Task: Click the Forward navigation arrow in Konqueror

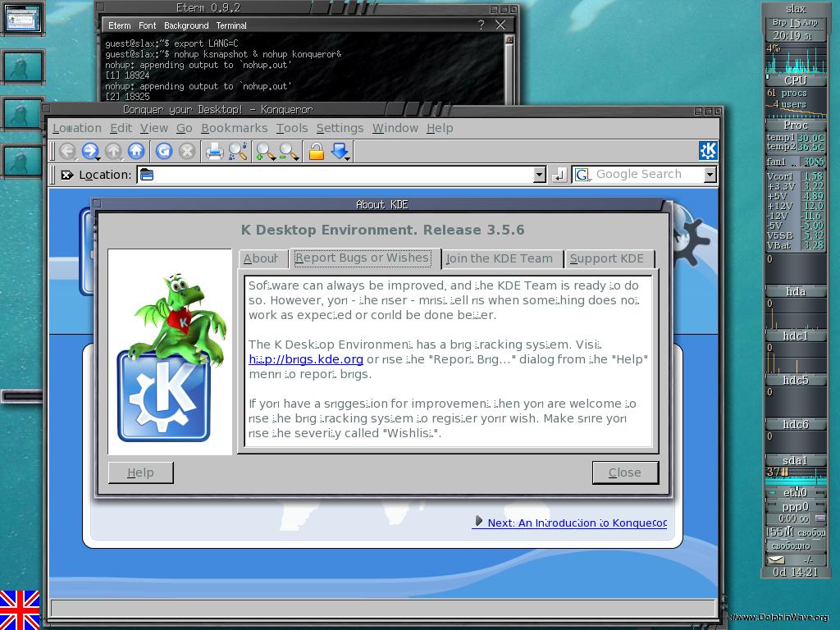Action: click(89, 151)
